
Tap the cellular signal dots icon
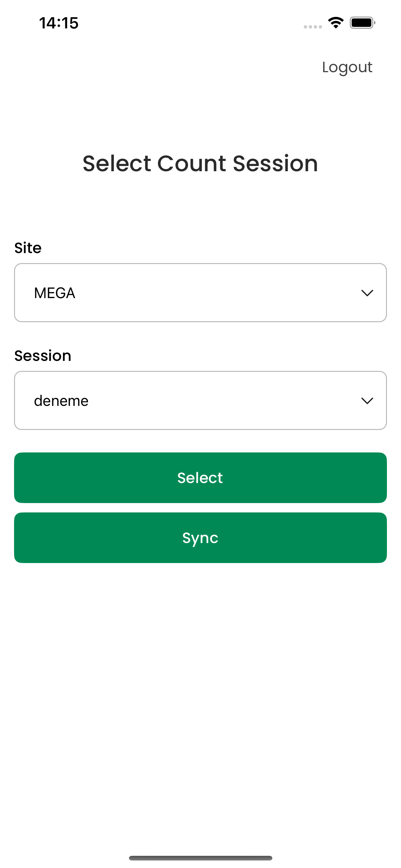313,27
